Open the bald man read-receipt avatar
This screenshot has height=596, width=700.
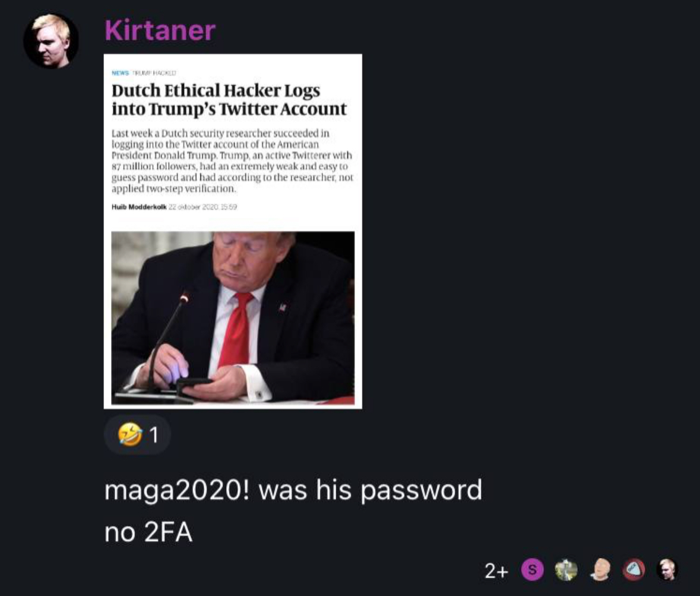(x=600, y=570)
